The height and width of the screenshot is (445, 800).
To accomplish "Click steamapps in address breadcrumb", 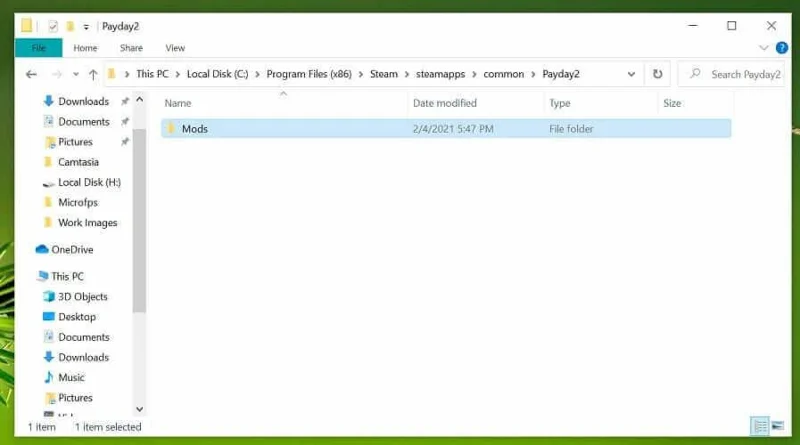I will click(x=440, y=74).
